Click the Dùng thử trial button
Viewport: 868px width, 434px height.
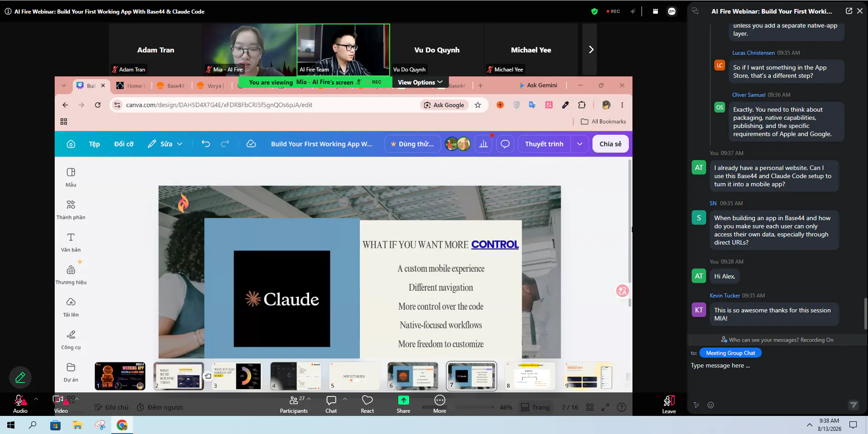[413, 144]
